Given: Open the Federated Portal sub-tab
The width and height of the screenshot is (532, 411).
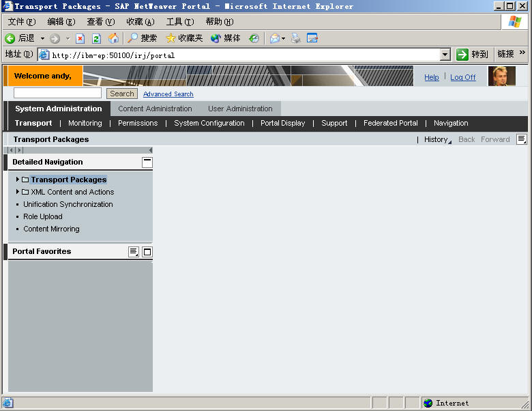Looking at the screenshot, I should click(391, 123).
